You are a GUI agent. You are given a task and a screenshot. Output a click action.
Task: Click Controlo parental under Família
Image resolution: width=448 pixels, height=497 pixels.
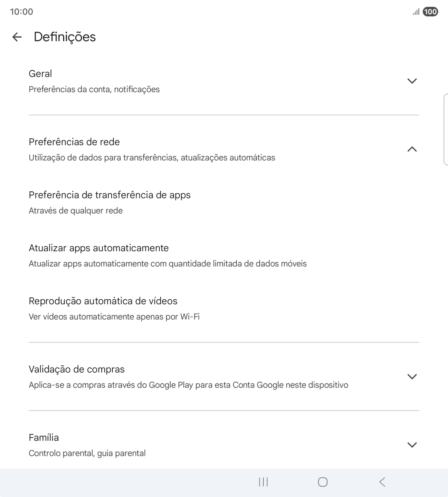[x=87, y=453]
